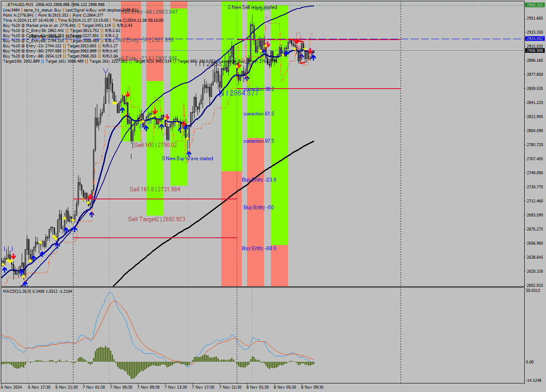The image size is (546, 392).
Task: Click the current price tag 2908.988
Action: coord(534,50)
